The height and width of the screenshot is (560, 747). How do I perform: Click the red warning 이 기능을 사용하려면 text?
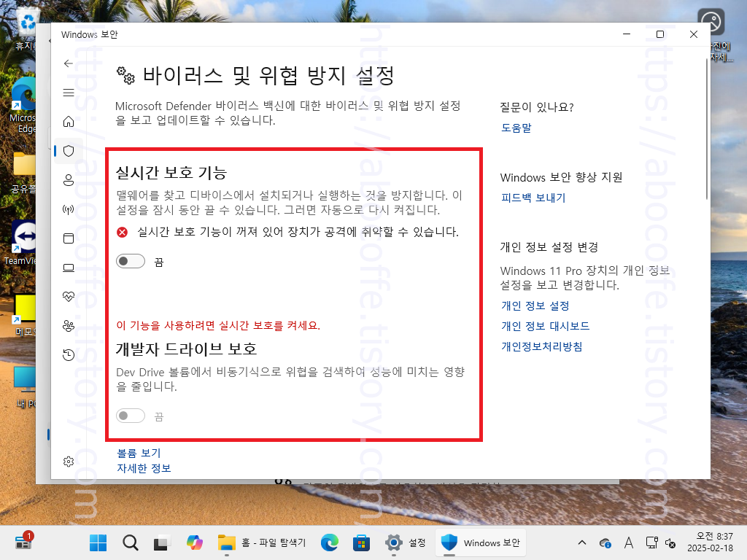pos(218,325)
